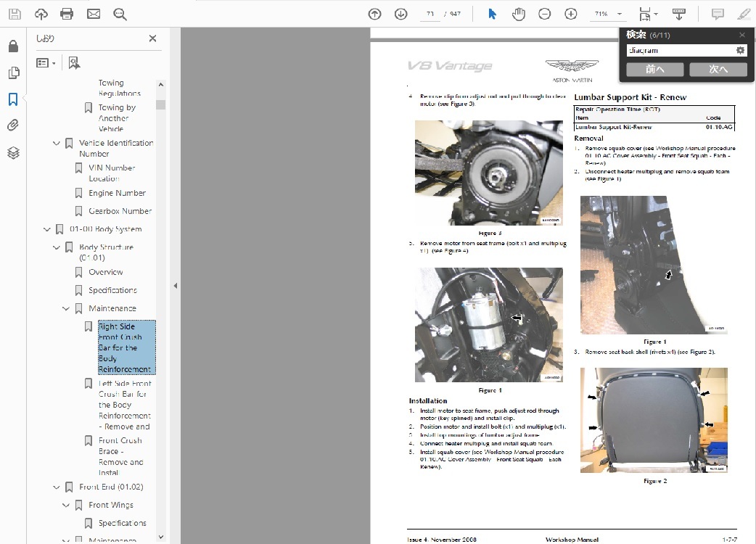Open bookmark options menu
Viewport: 756px width, 544px height.
[46, 62]
